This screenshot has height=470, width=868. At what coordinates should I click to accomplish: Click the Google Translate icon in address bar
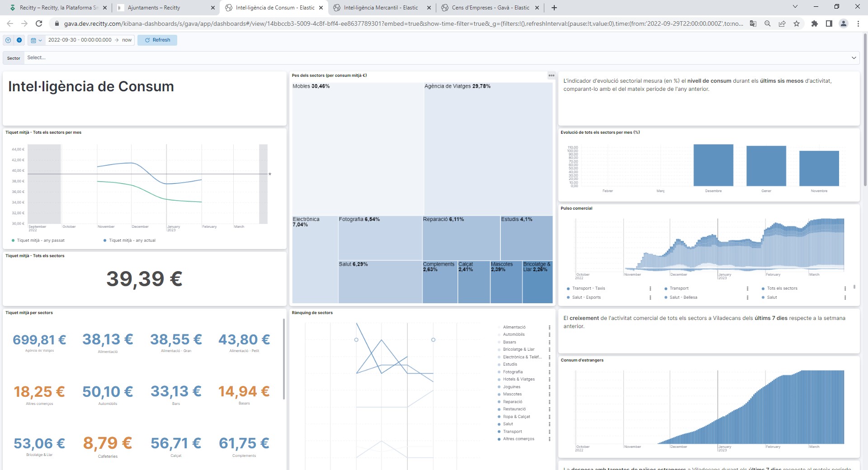(x=753, y=23)
